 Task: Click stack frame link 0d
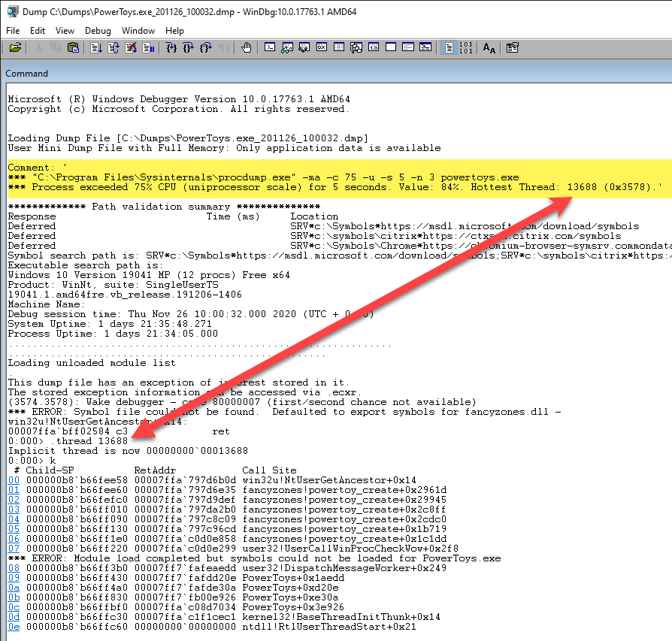(x=14, y=617)
